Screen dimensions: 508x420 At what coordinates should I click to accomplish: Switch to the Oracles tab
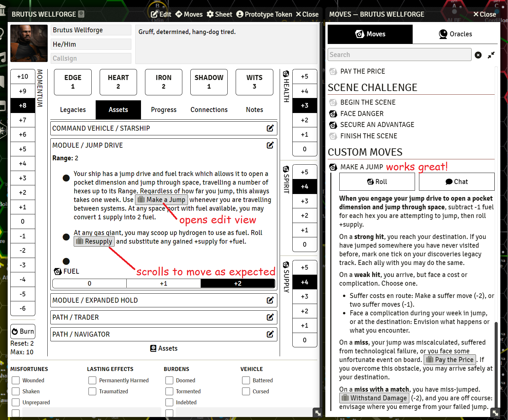456,34
